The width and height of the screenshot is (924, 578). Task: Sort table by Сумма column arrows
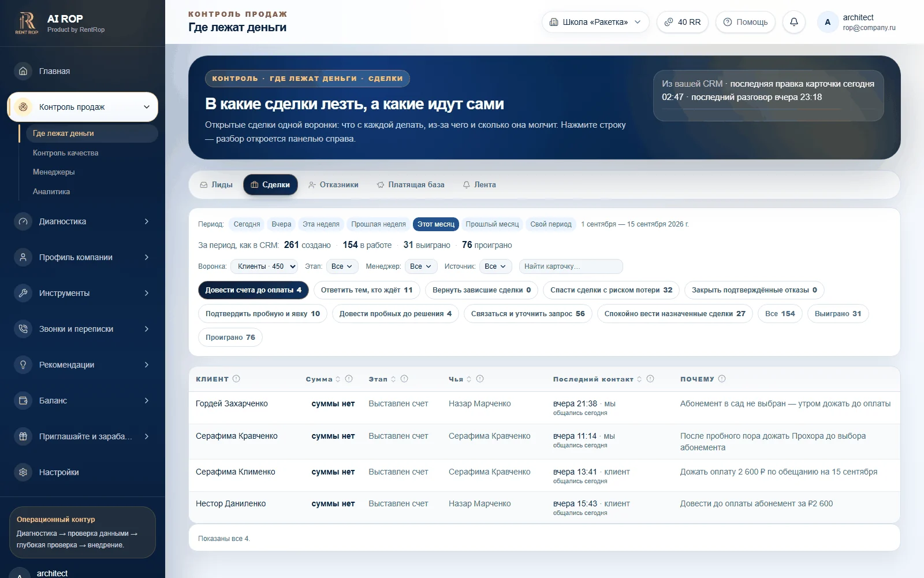click(x=338, y=379)
